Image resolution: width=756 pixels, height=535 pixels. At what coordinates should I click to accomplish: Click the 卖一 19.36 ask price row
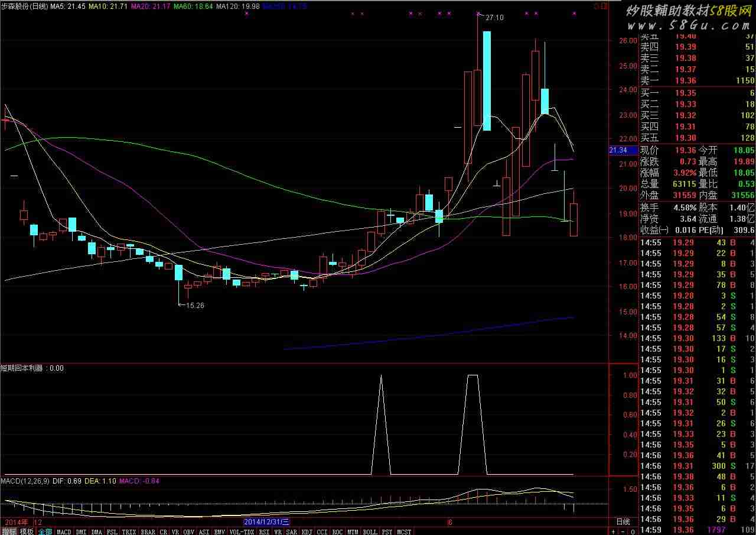coord(698,80)
